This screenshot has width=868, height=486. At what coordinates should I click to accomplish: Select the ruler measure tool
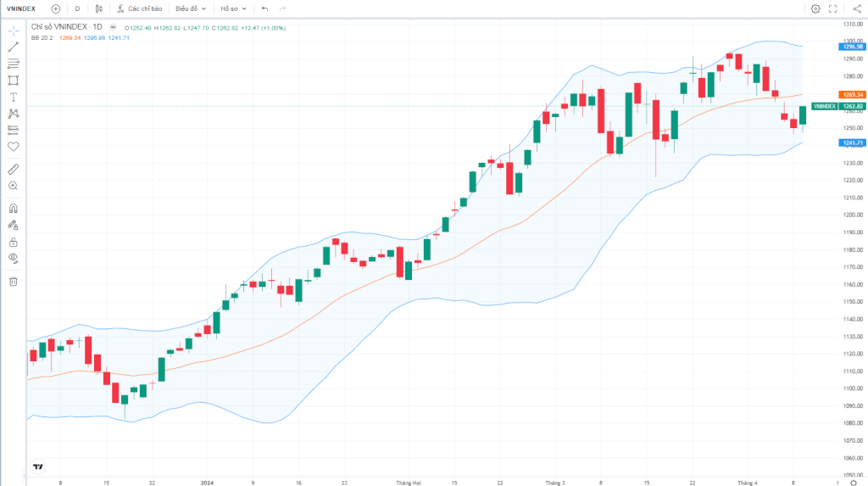pyautogui.click(x=14, y=169)
